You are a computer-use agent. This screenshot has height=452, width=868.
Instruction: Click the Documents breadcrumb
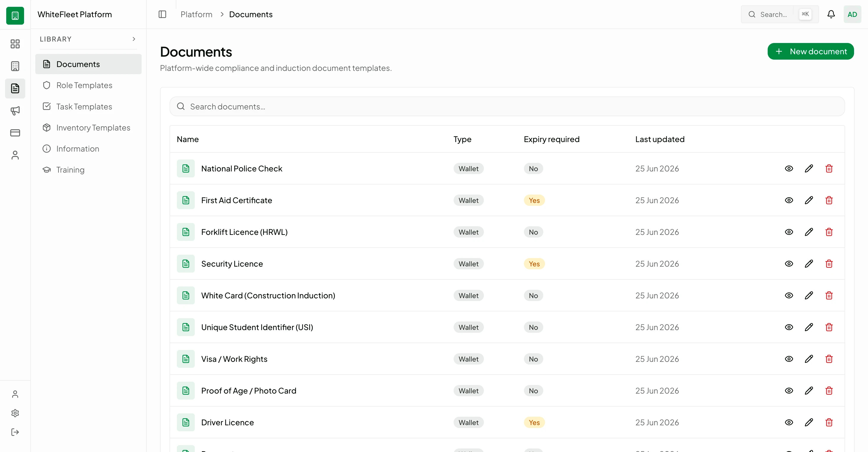[251, 14]
